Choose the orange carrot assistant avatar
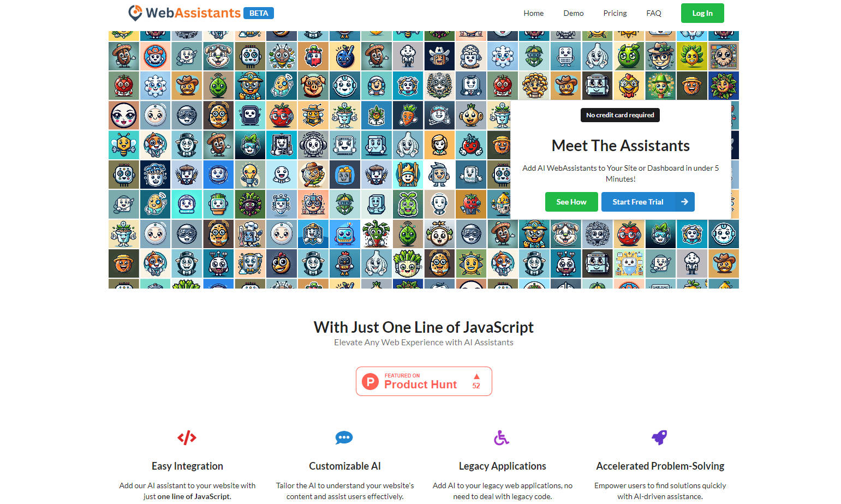 pos(408,115)
